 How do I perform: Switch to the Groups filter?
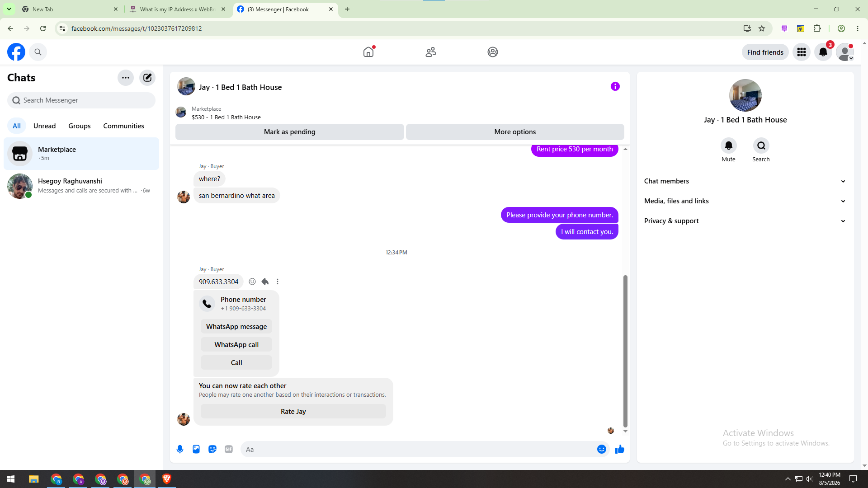[x=80, y=126]
